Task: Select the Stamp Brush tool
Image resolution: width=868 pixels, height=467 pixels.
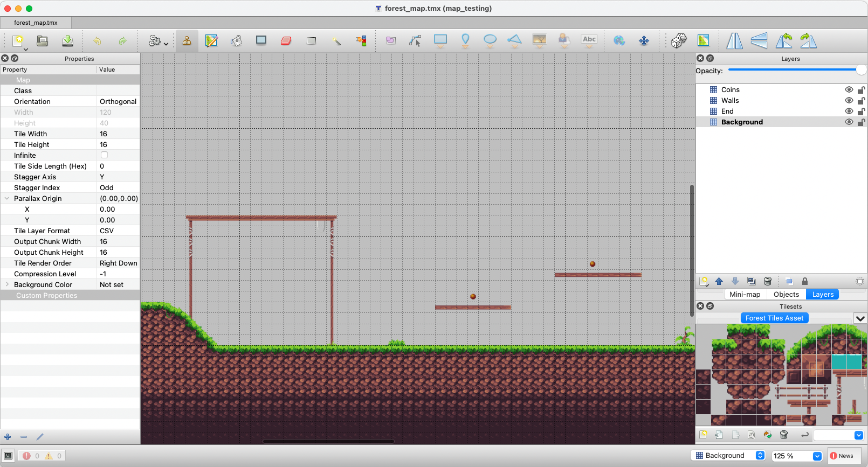Action: [187, 41]
